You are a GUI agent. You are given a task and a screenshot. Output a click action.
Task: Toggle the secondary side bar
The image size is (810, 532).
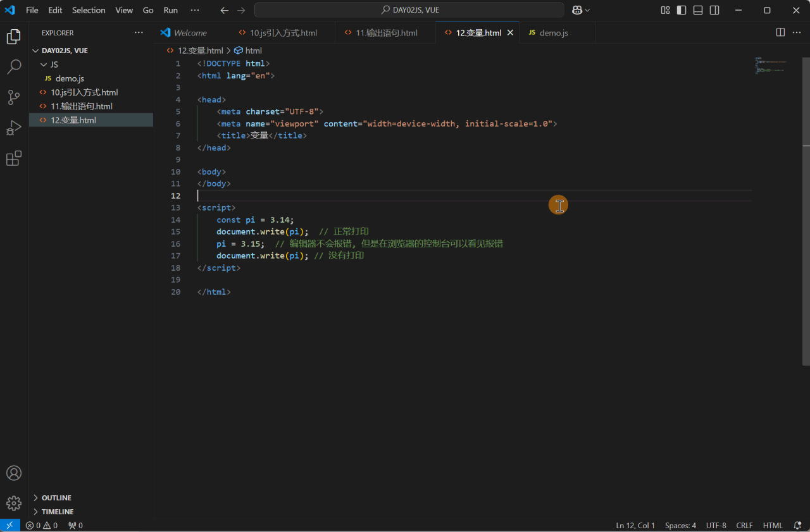tap(714, 10)
